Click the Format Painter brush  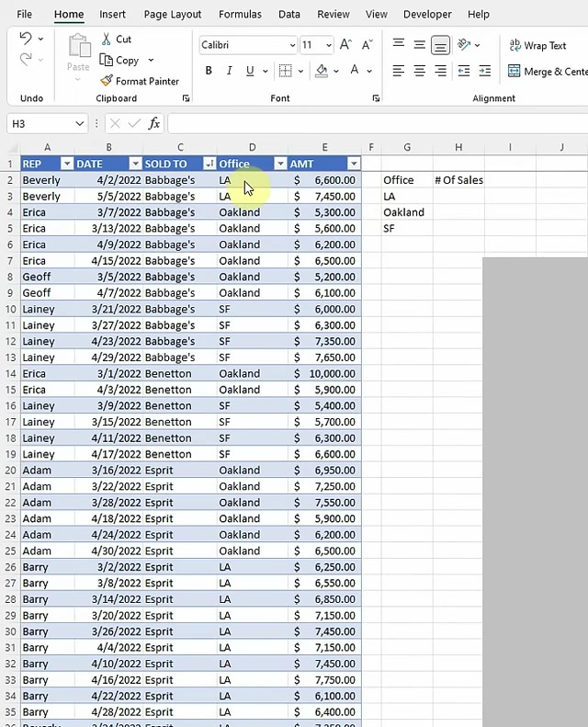[x=107, y=81]
